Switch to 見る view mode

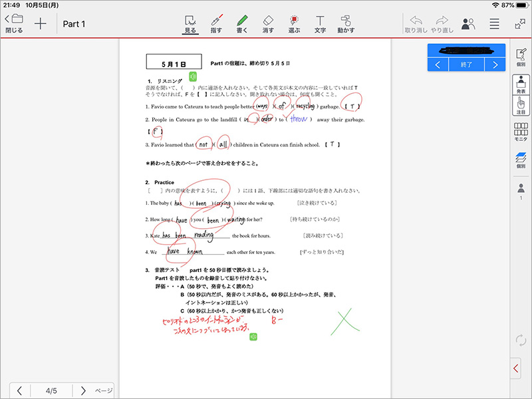[190, 24]
